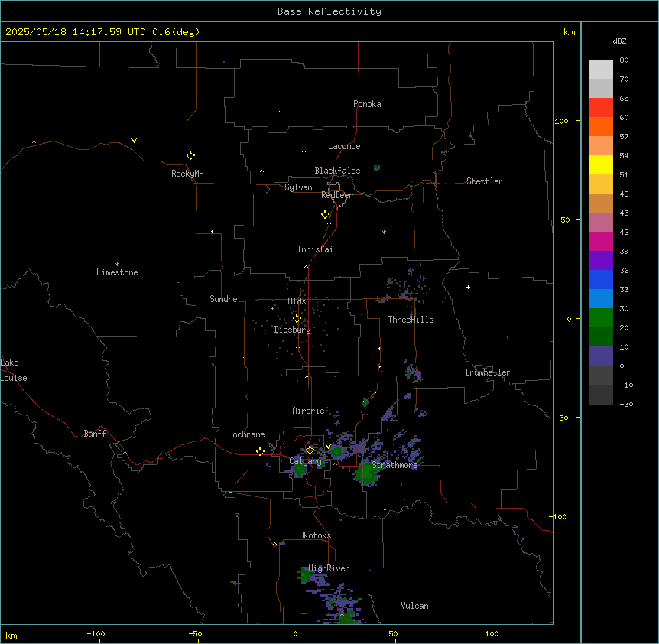Click the yellow diamond marker near RockyMH
The image size is (659, 644).
[190, 155]
